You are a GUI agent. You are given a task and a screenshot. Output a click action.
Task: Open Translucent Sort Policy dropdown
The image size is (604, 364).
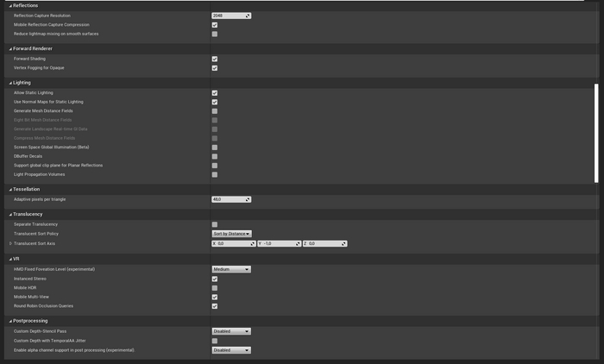tap(231, 234)
